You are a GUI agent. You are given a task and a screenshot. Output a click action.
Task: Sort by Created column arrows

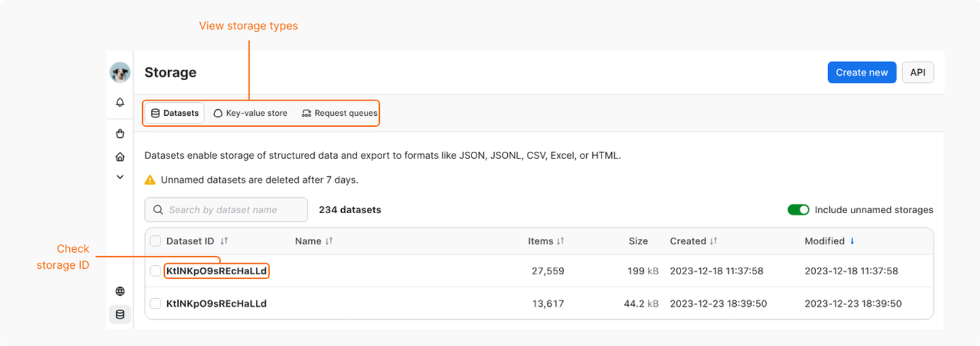(x=714, y=241)
